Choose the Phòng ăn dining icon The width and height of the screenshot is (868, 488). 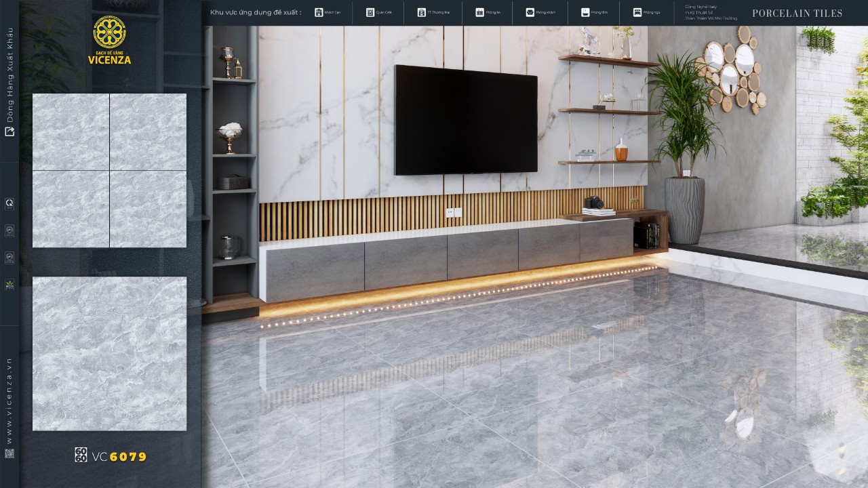tap(480, 12)
